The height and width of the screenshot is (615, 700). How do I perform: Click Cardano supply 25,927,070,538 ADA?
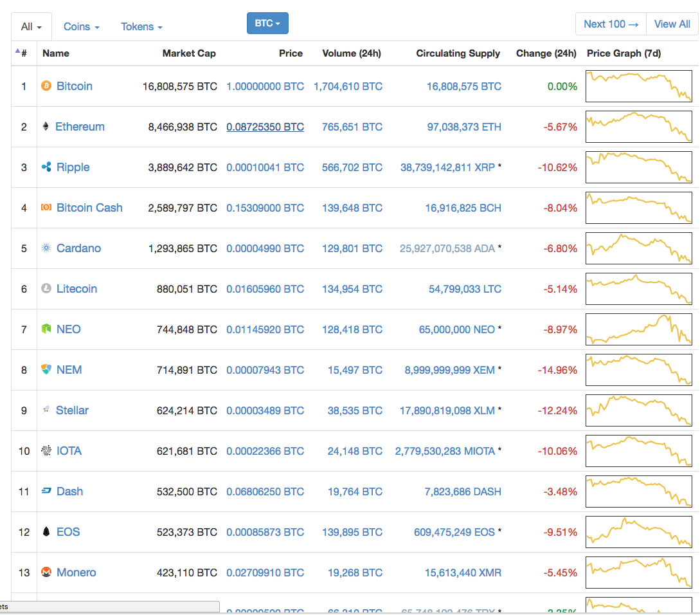(x=447, y=248)
